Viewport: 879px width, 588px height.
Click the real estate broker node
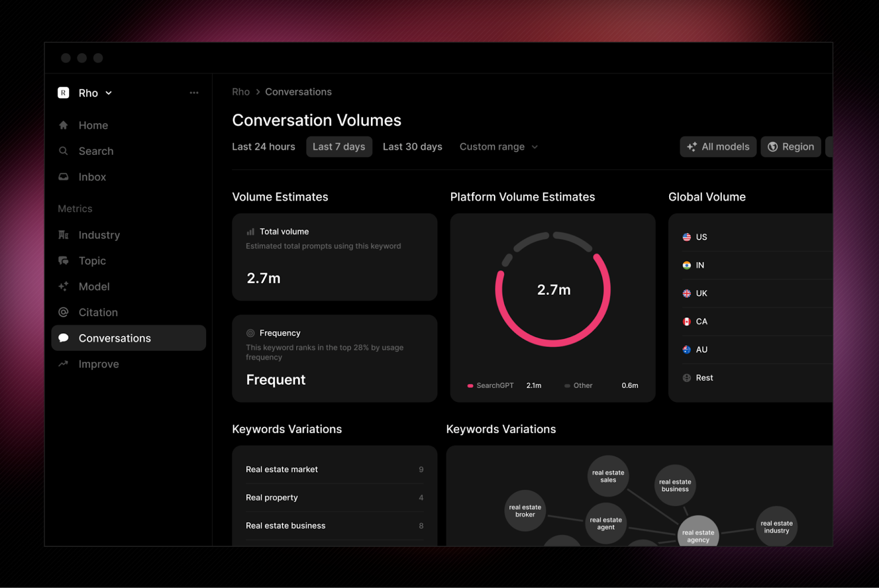(x=525, y=511)
